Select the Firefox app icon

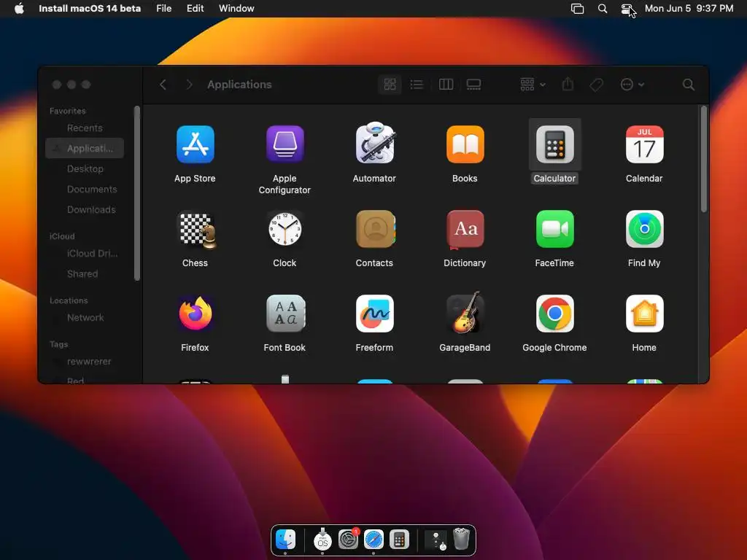coord(195,314)
